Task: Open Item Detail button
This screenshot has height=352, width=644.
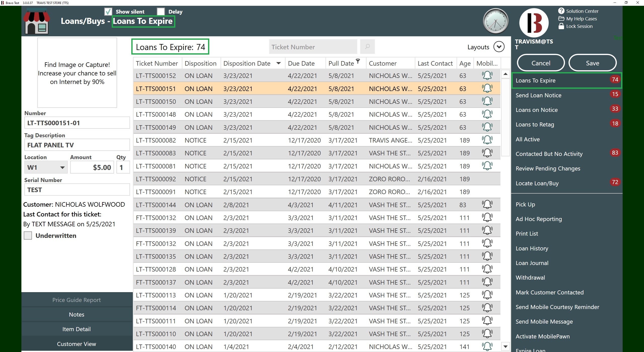Action: tap(77, 329)
